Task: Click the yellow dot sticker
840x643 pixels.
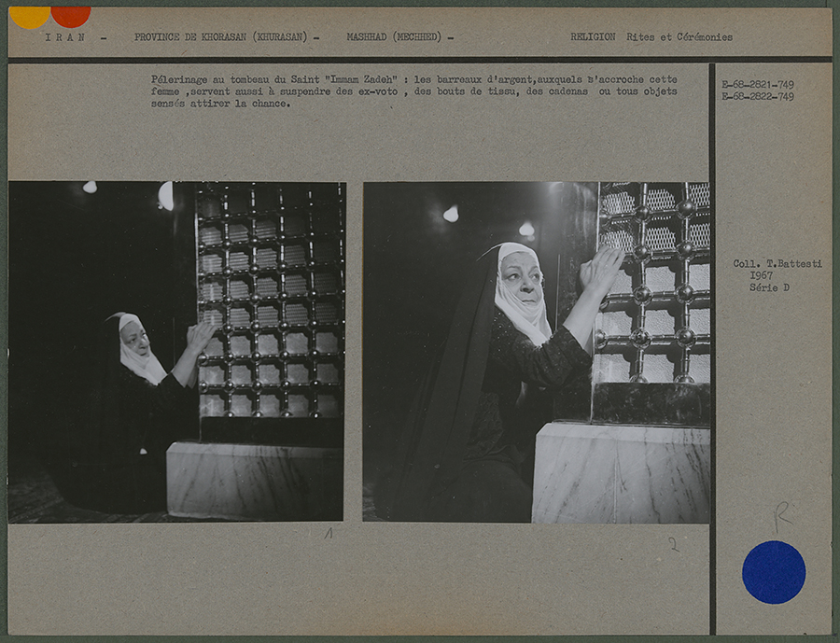Action: (x=29, y=16)
